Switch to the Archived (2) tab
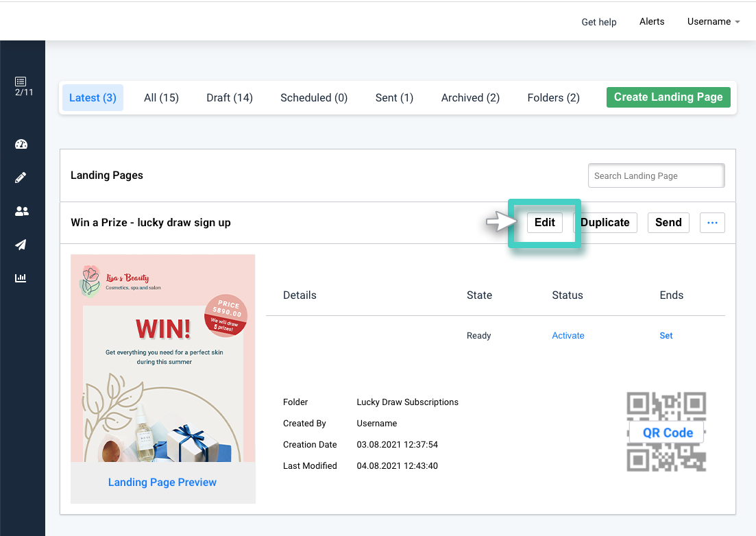The width and height of the screenshot is (756, 536). (470, 98)
